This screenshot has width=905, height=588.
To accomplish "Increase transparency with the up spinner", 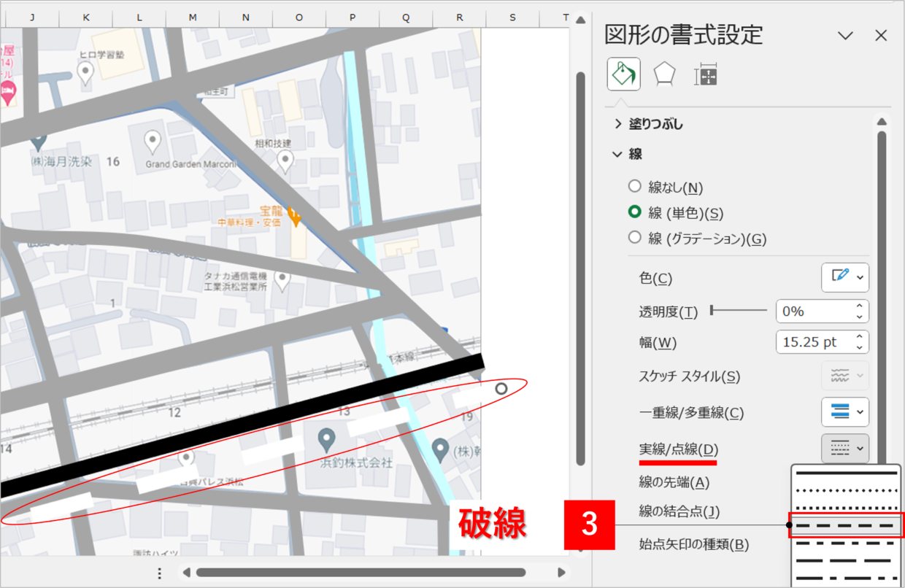I will point(860,306).
